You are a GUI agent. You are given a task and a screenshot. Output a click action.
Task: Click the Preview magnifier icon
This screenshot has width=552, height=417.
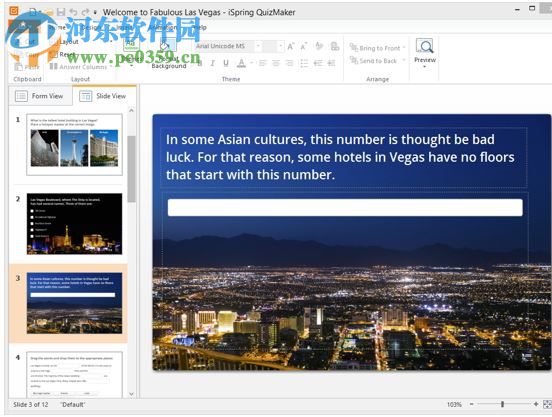[x=425, y=46]
